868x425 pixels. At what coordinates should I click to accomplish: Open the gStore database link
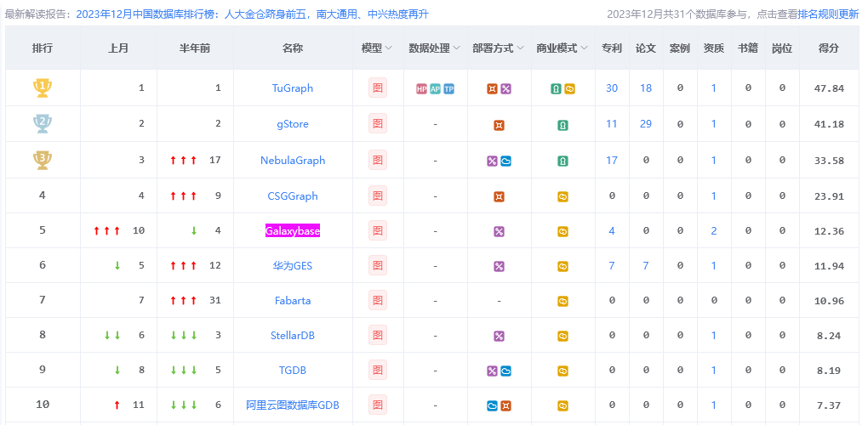pyautogui.click(x=293, y=124)
